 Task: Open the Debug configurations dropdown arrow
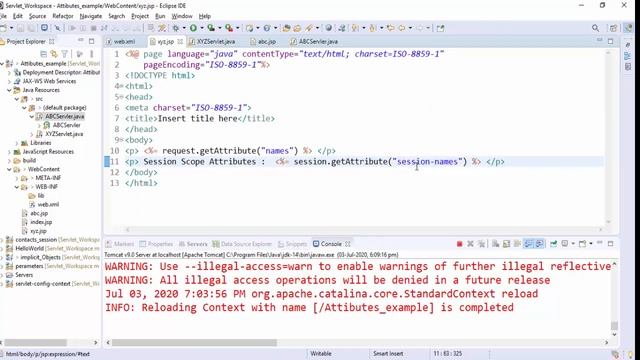point(184,28)
